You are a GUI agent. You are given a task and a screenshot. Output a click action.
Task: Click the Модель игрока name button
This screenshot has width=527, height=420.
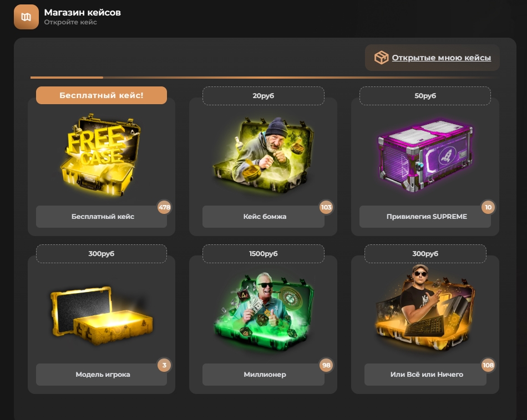102,375
